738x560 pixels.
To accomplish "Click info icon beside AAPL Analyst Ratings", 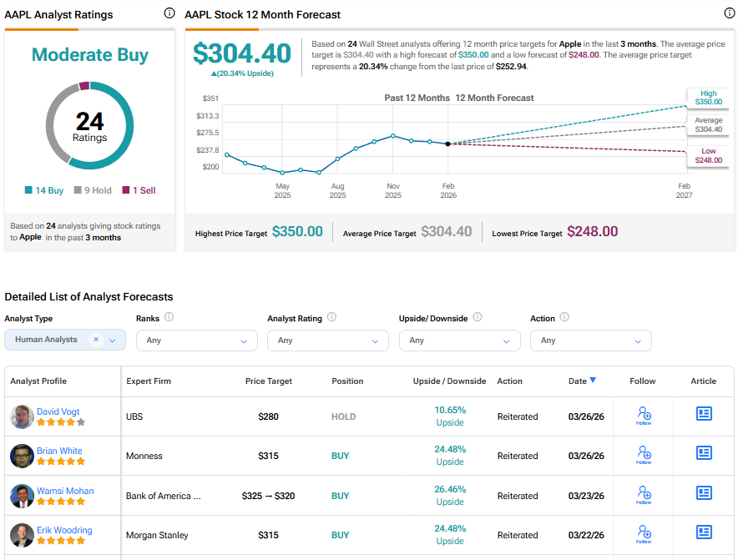I will click(x=169, y=13).
